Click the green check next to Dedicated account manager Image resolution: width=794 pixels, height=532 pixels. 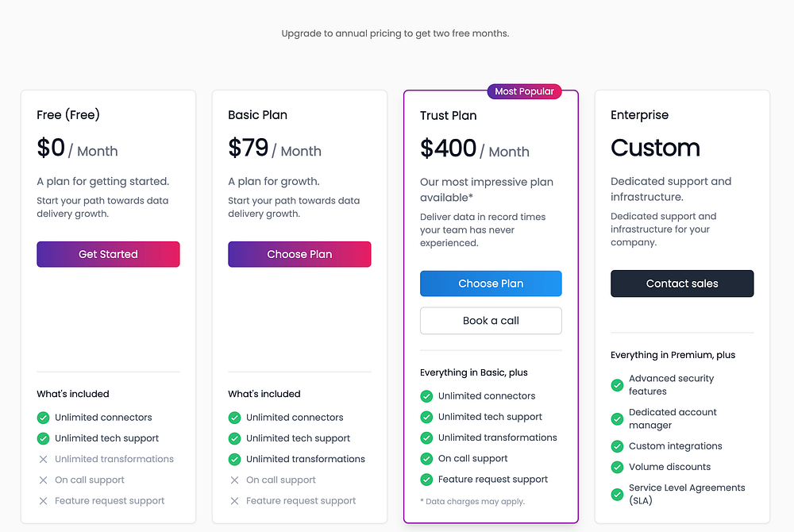[x=617, y=418]
